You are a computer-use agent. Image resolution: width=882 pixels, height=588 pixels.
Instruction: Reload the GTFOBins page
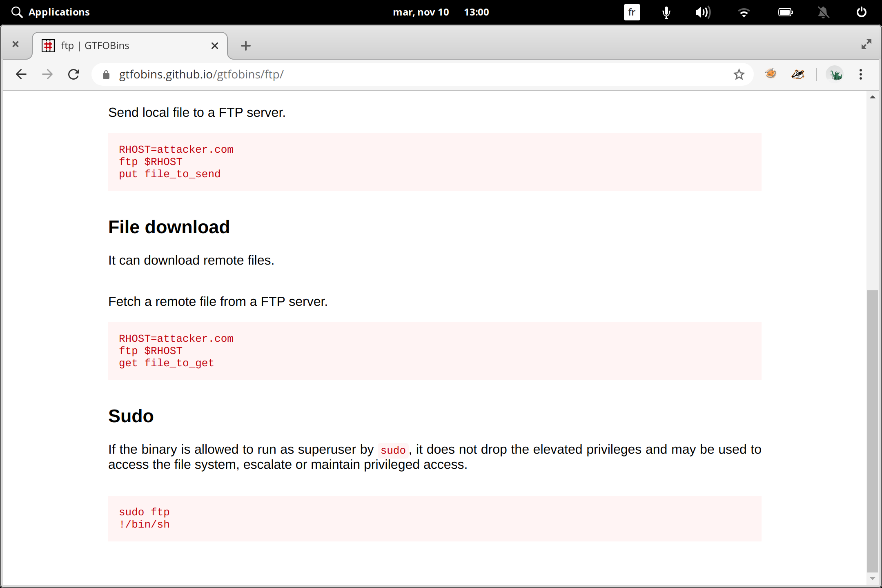point(74,74)
